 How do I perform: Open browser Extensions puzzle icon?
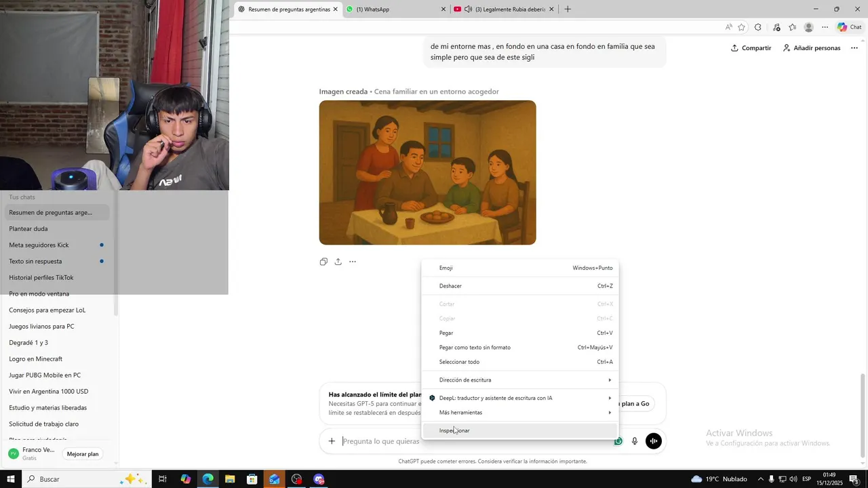[758, 27]
